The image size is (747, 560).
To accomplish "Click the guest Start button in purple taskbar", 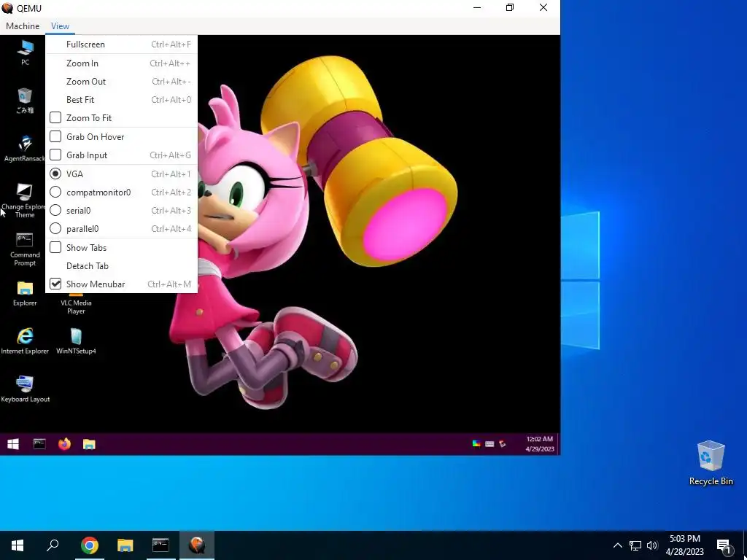I will 13,444.
